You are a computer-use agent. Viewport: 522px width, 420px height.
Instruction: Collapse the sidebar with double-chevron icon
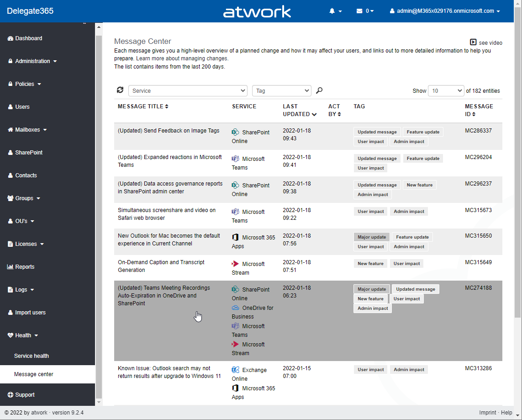point(84,23)
